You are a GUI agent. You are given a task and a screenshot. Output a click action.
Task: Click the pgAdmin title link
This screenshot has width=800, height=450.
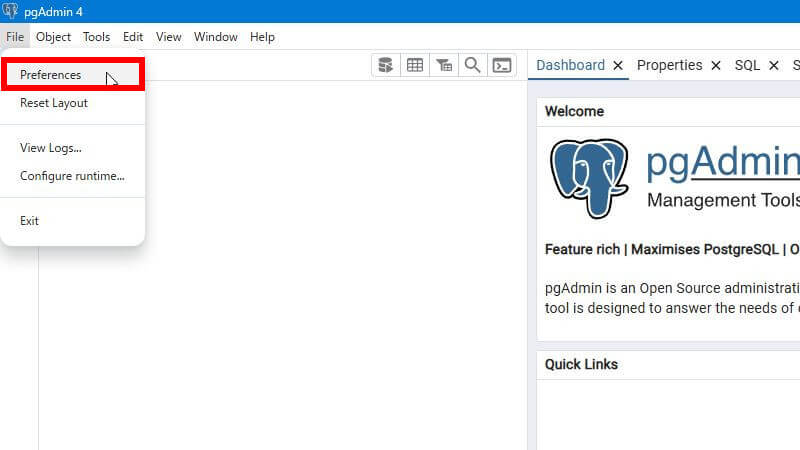point(723,162)
